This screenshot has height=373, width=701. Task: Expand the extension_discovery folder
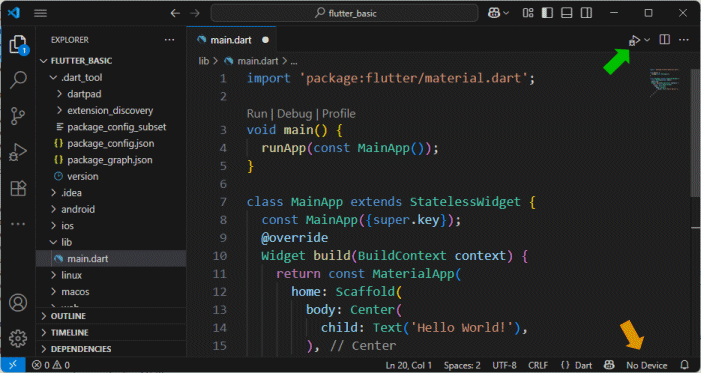pos(59,110)
